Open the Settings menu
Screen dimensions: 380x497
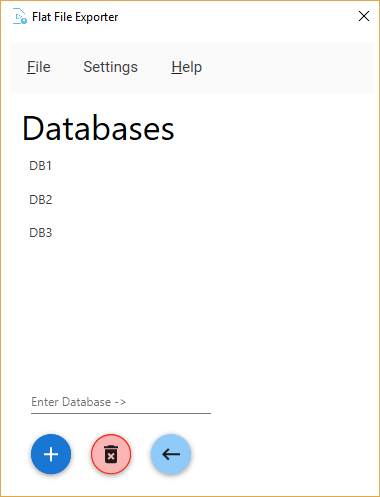pos(110,67)
